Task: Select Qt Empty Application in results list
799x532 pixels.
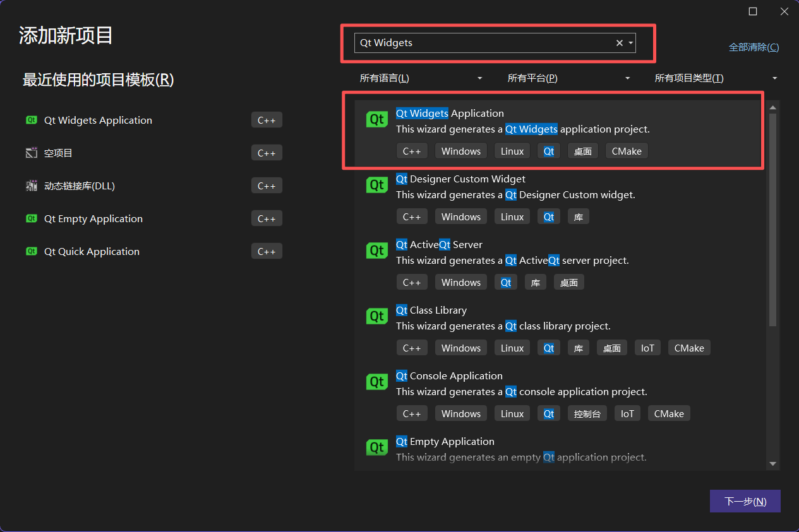Action: 559,449
